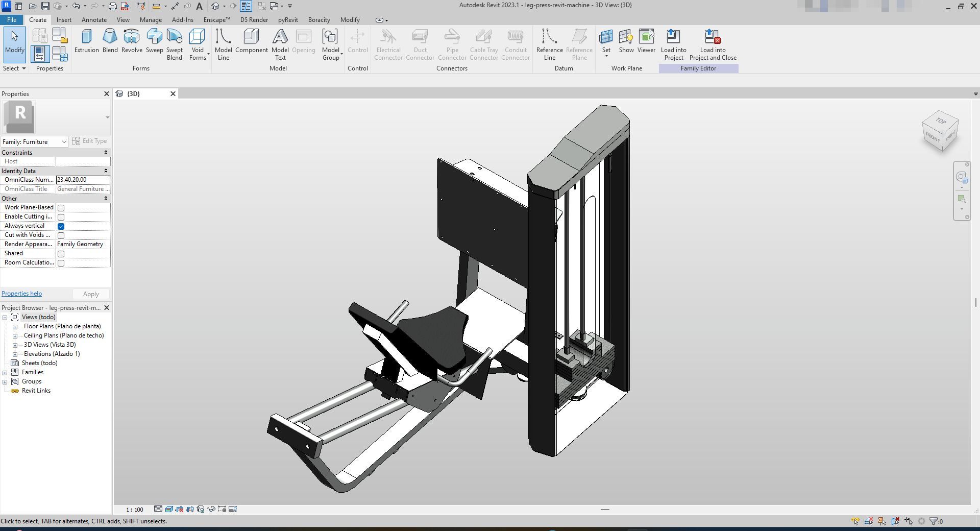This screenshot has height=531, width=980.
Task: Open the File menu
Action: tap(11, 20)
